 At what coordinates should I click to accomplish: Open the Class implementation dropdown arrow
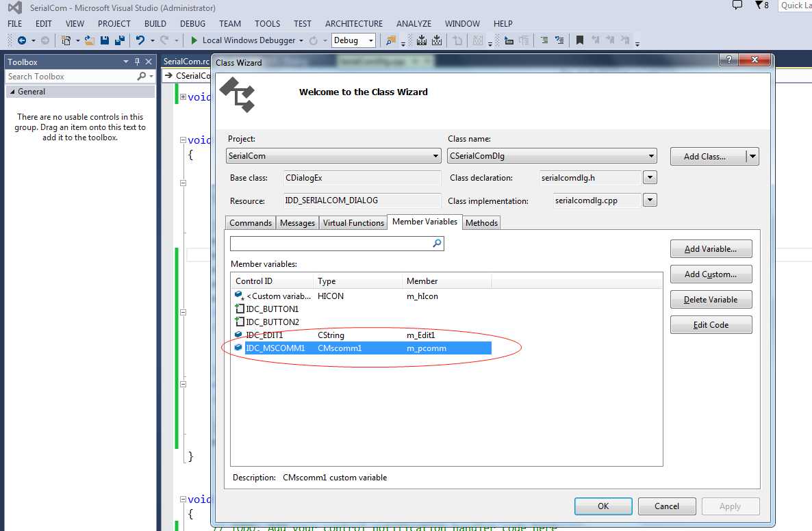(x=650, y=200)
